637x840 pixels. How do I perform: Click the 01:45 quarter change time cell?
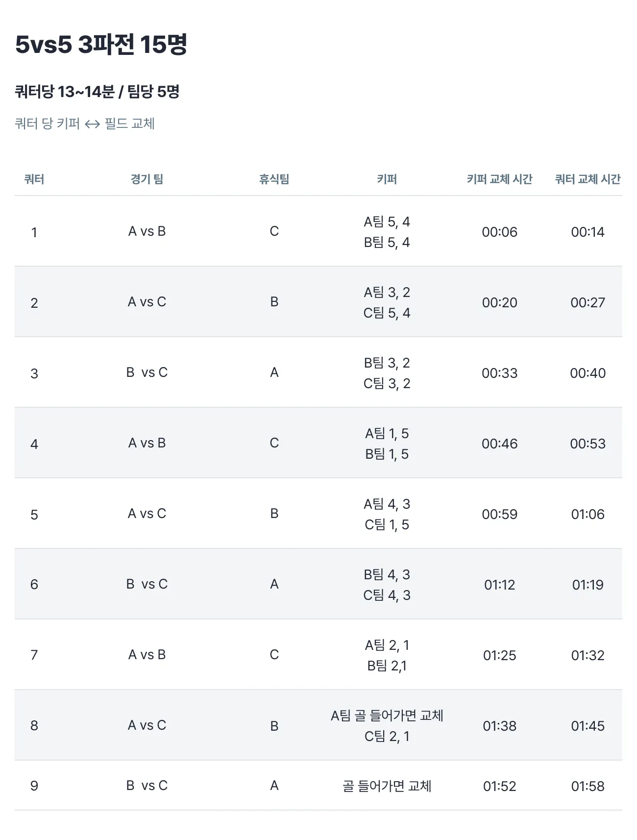coord(588,726)
